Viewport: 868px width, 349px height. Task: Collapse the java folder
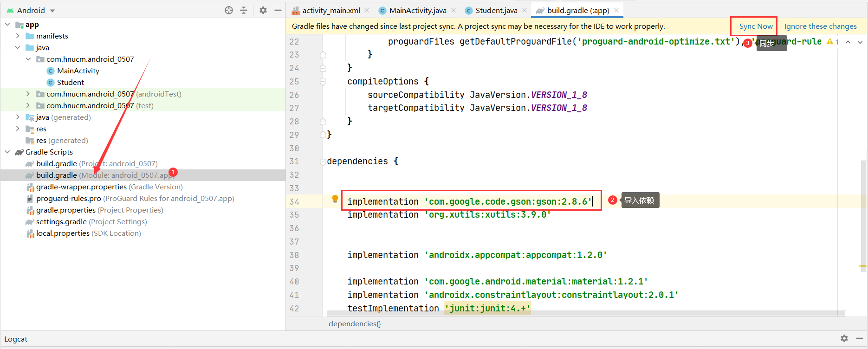[x=18, y=47]
